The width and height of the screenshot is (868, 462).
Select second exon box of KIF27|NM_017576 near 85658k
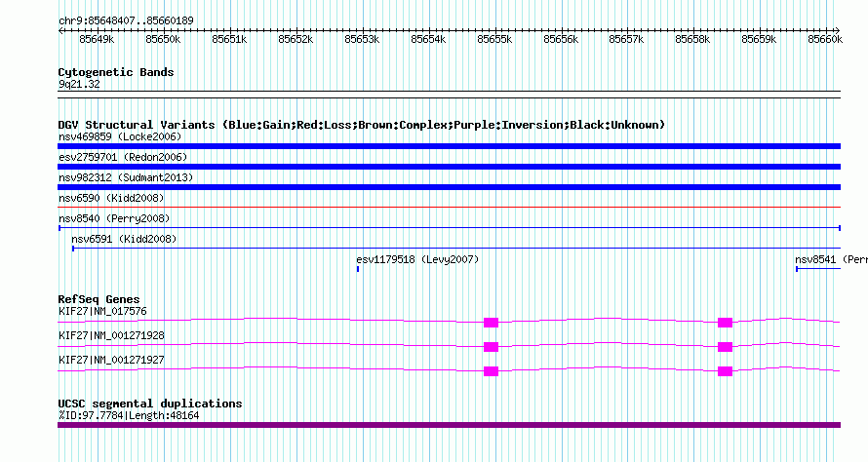pos(726,323)
